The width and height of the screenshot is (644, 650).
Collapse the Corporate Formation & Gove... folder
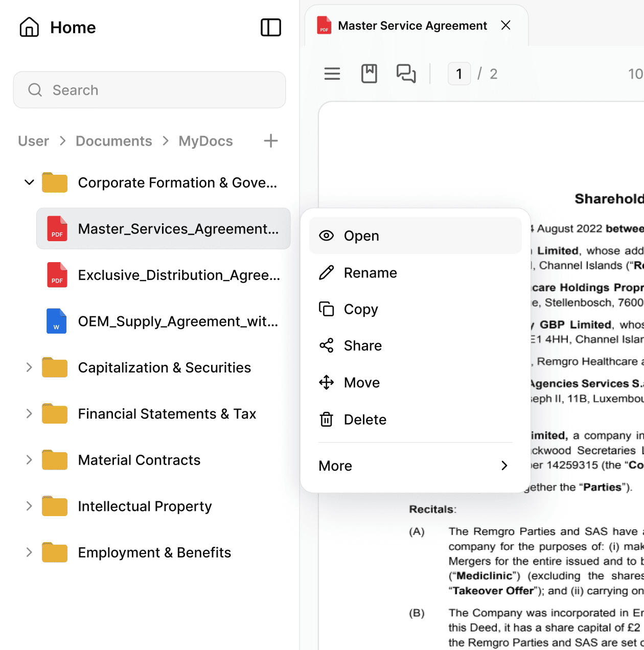point(29,182)
